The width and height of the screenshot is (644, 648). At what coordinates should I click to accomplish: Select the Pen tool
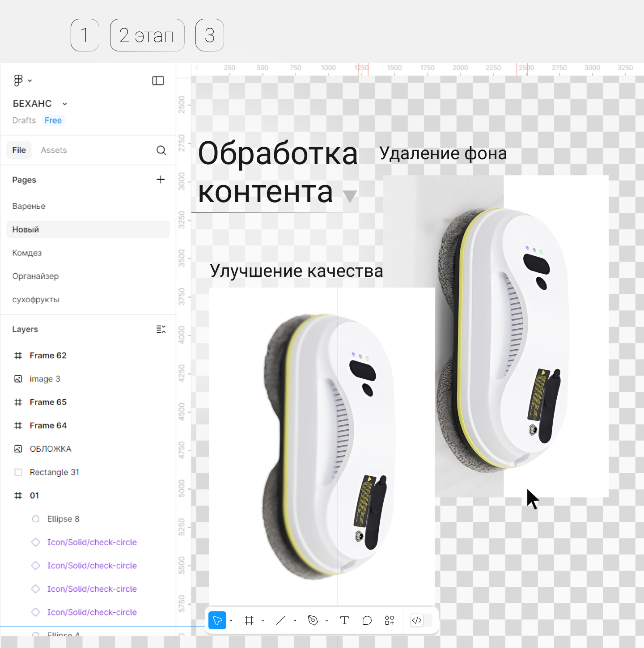point(313,620)
